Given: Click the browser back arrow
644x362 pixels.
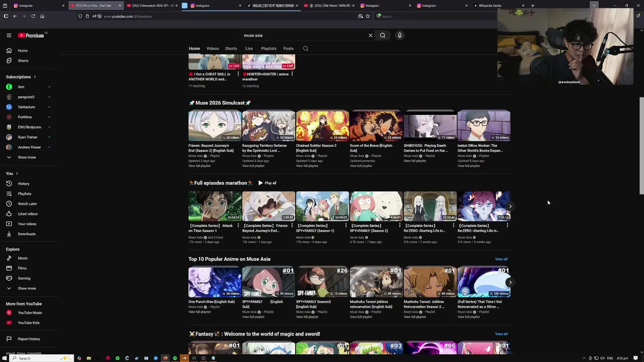Looking at the screenshot, I should click(15, 16).
